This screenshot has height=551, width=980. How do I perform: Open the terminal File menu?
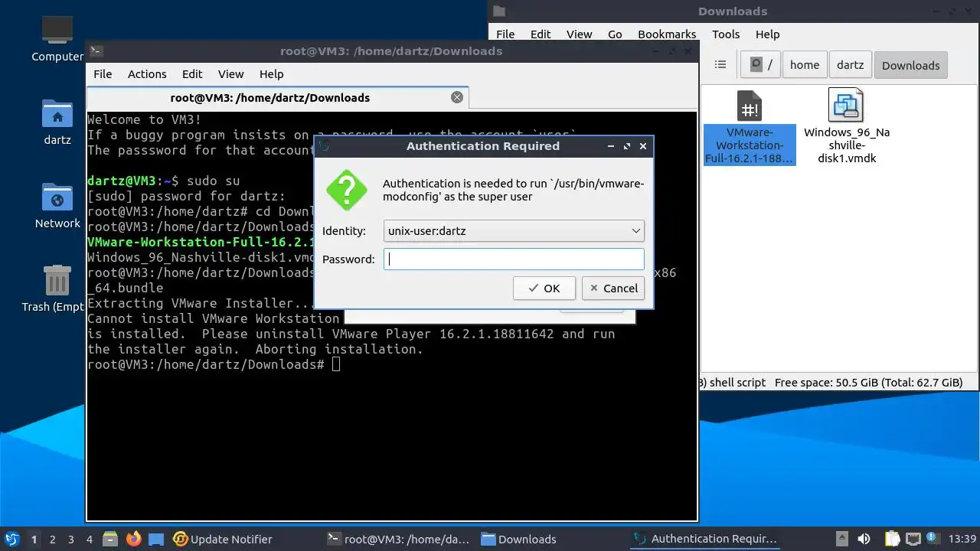(x=103, y=74)
